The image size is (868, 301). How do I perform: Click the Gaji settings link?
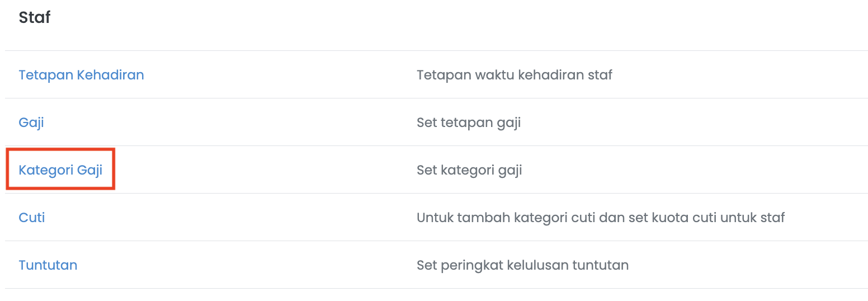[x=31, y=122]
